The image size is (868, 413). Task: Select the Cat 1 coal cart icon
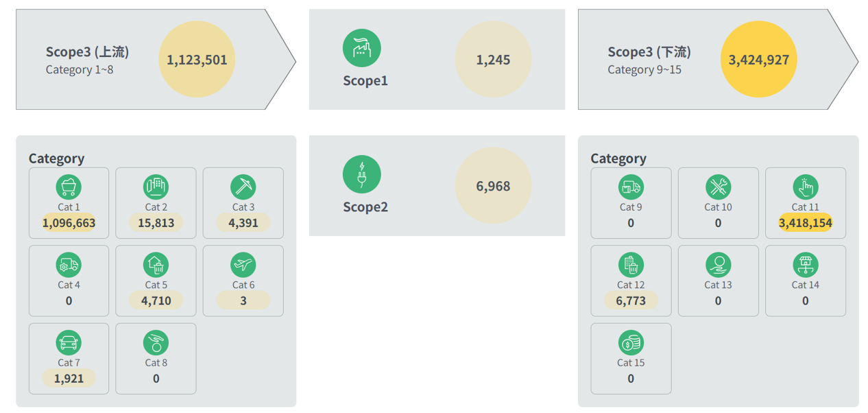pos(69,187)
